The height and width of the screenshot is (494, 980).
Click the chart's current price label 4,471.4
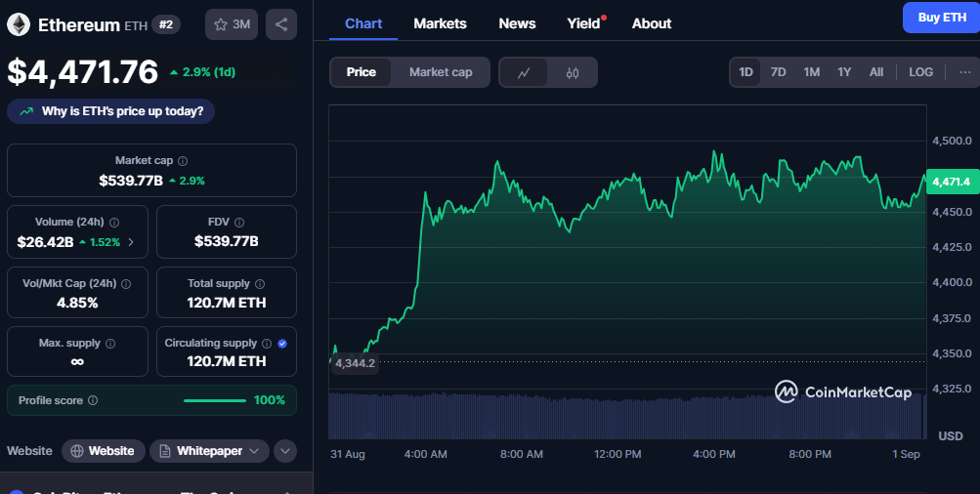click(951, 182)
